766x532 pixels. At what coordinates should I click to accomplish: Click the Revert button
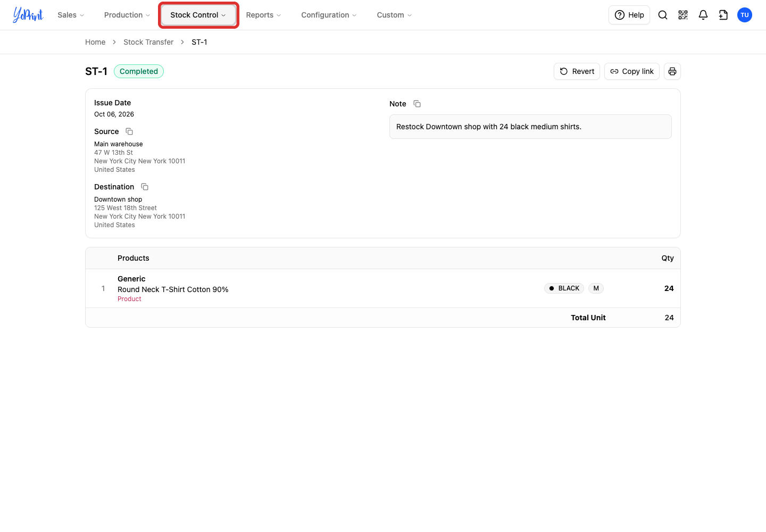tap(577, 71)
